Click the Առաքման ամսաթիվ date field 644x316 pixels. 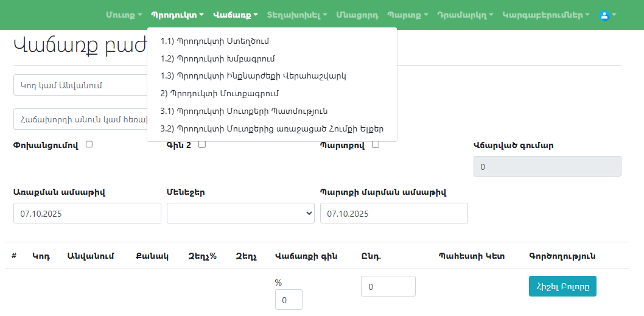[87, 214]
